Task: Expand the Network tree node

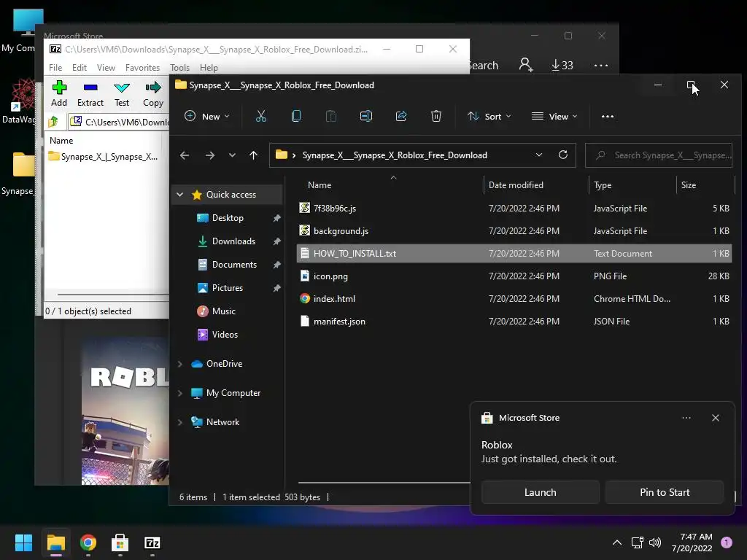Action: point(179,422)
